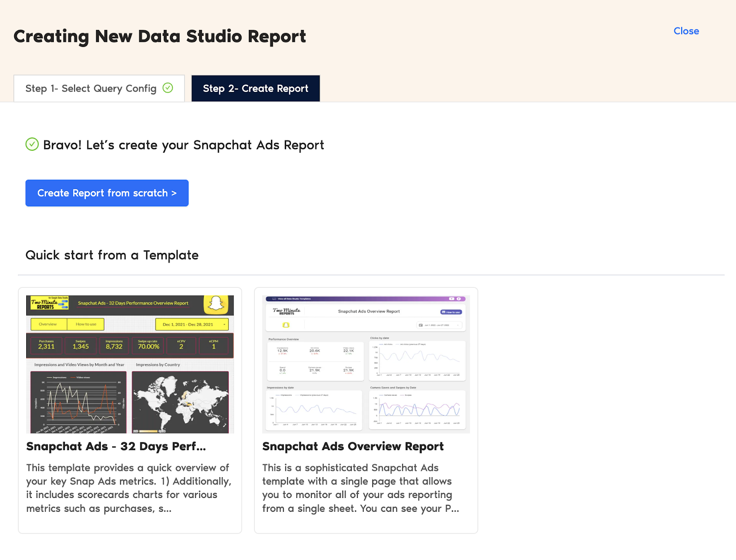Viewport: 736px width, 560px height.
Task: Switch to Step 2 - Create Report tab
Action: (x=256, y=88)
